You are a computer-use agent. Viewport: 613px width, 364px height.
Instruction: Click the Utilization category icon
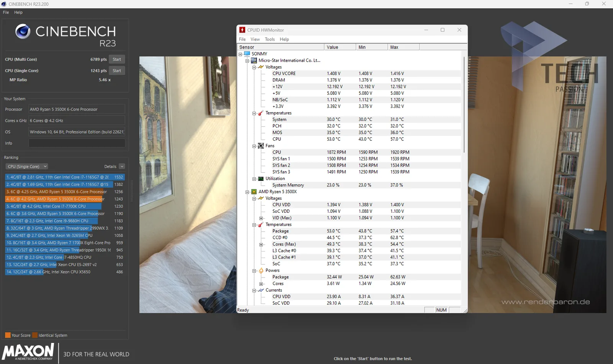point(261,179)
